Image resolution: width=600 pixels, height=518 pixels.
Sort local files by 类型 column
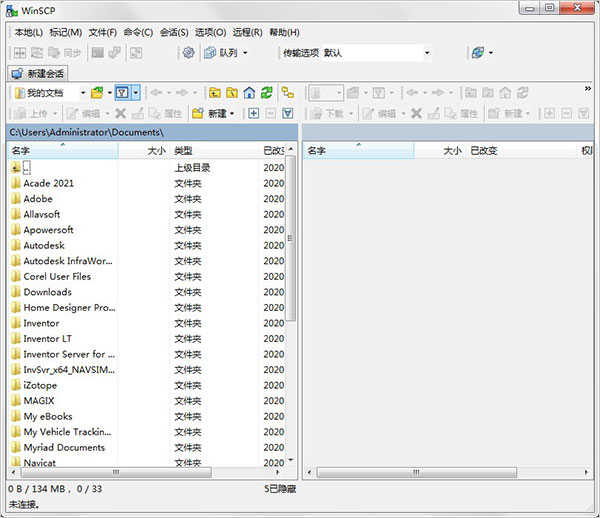214,150
